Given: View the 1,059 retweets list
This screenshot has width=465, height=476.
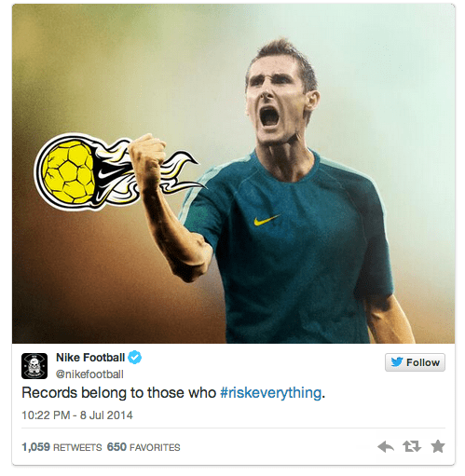Looking at the screenshot, I should click(x=62, y=447).
